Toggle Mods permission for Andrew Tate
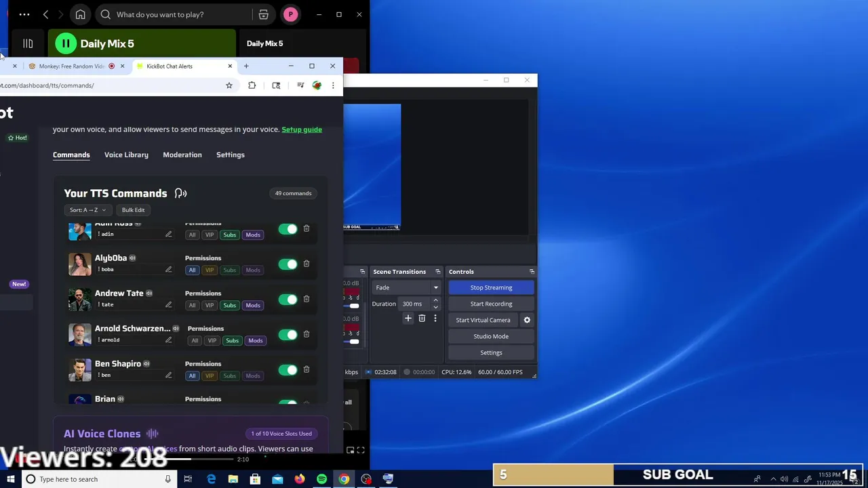 point(253,305)
